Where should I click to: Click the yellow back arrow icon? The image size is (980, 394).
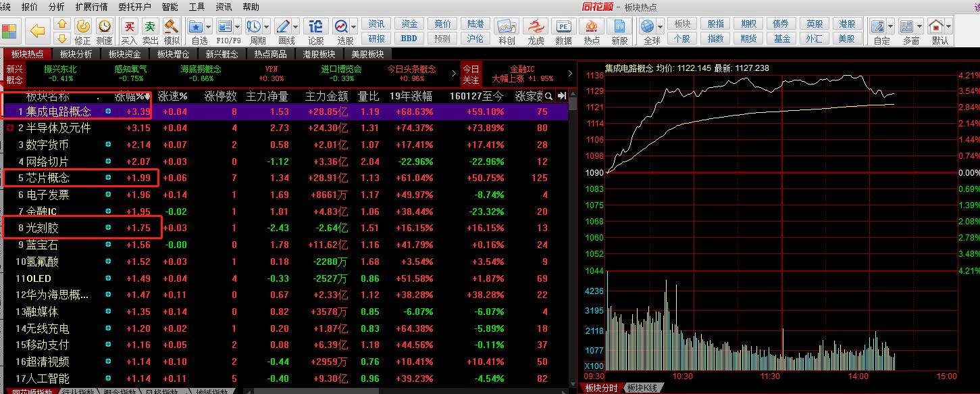[x=38, y=31]
